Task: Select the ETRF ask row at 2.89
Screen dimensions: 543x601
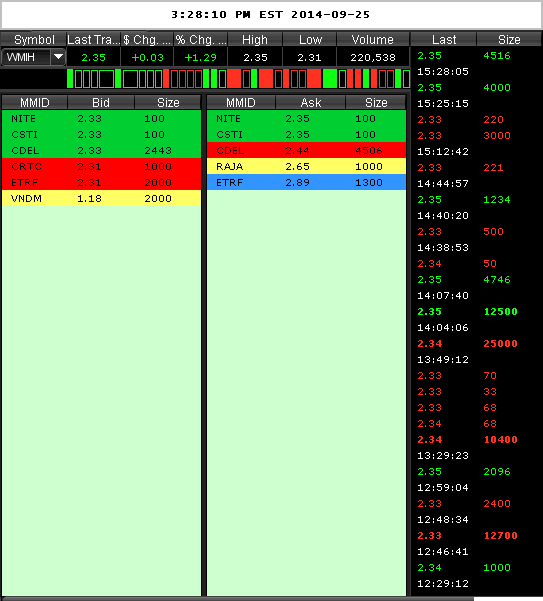Action: coord(307,182)
